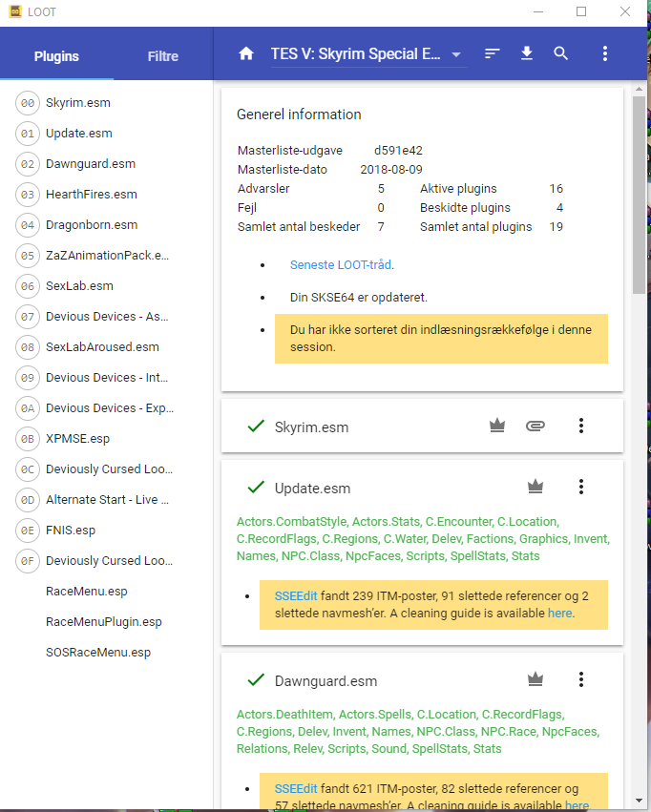
Task: Click crown icon on Update.esm card
Action: coord(535,487)
